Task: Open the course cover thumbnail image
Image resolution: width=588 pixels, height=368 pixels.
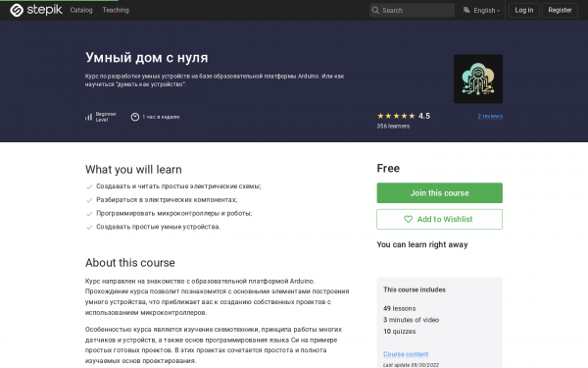Action: click(x=478, y=79)
